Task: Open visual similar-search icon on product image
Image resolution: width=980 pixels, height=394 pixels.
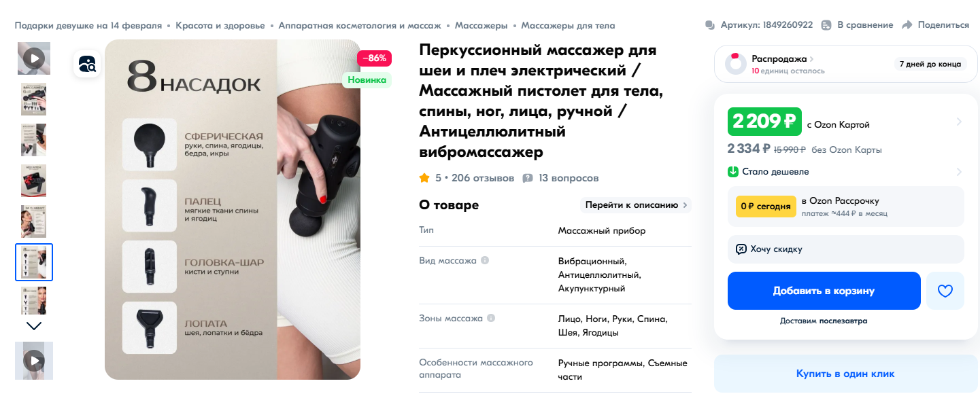Action: (x=87, y=65)
